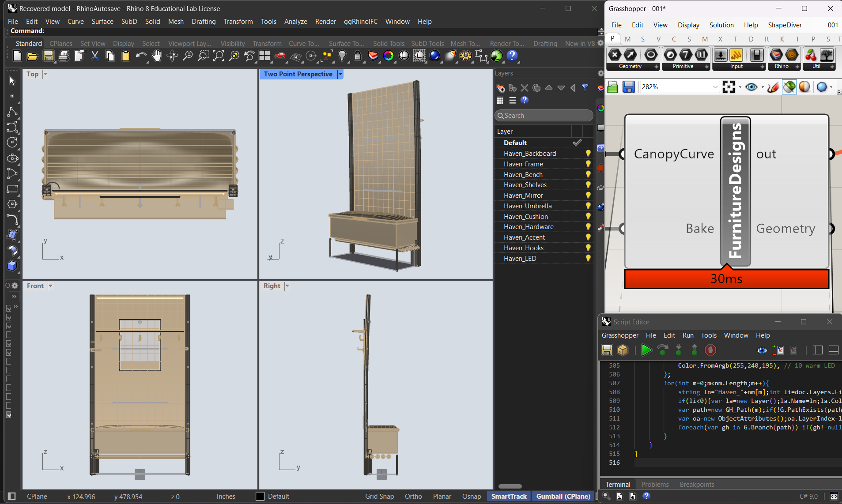Open Front viewport menu arrow
This screenshot has height=504, width=842.
pos(50,286)
